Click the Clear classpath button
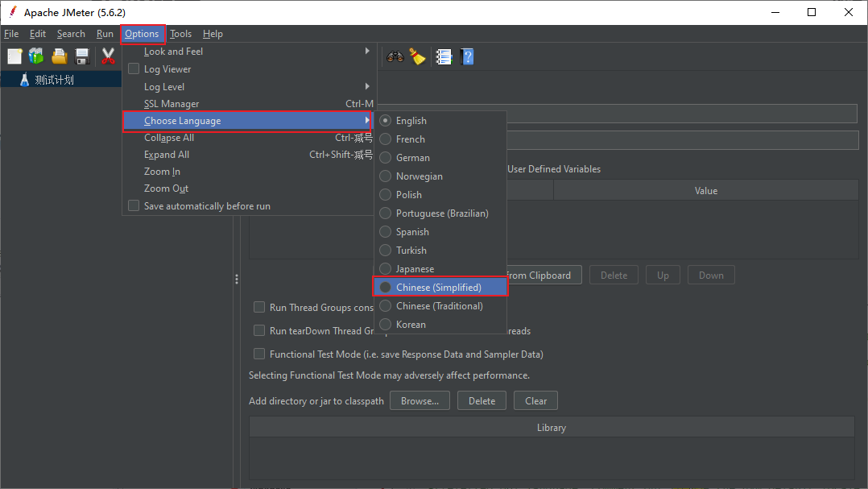Screen dimensions: 868x489 coord(536,401)
